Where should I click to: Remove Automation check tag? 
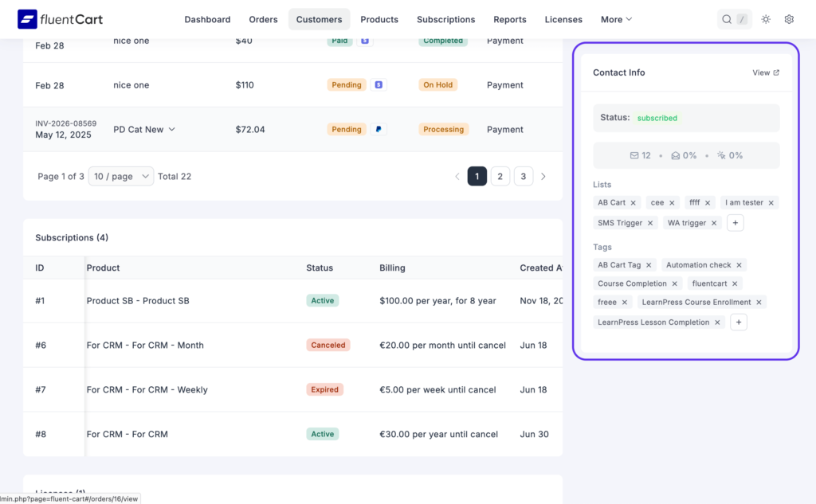coord(739,265)
